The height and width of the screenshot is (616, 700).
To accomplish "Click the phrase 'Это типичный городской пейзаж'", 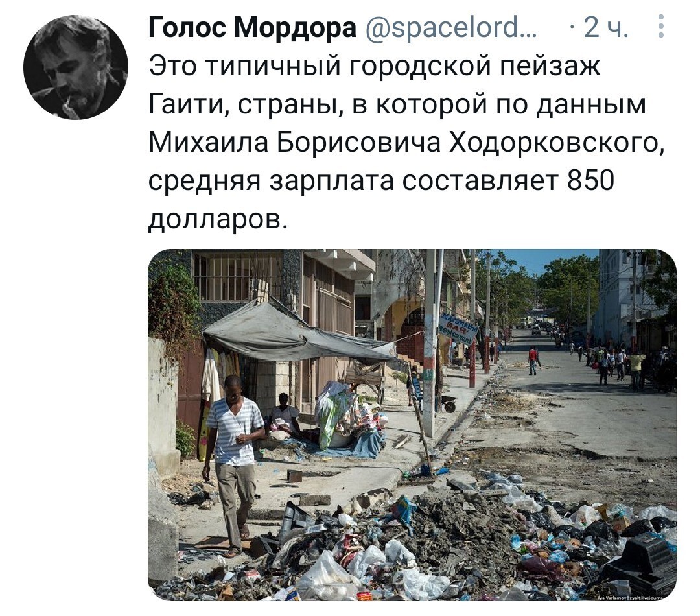I will click(375, 67).
